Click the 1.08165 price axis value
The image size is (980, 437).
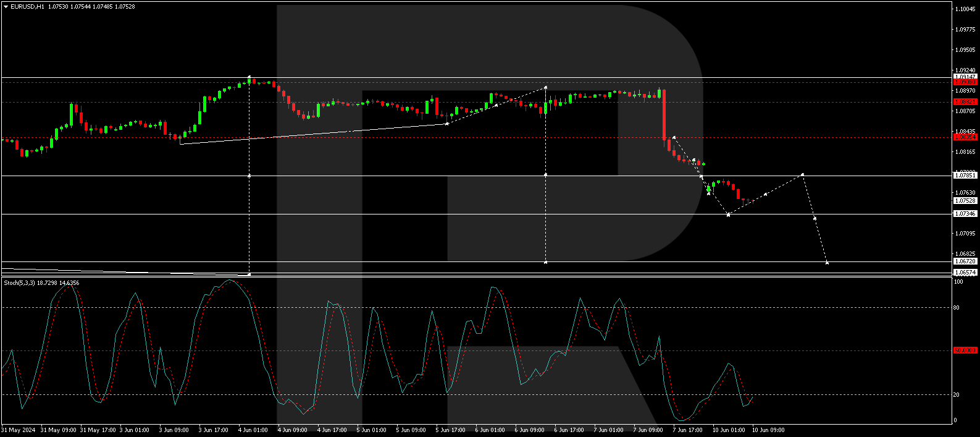coord(965,152)
